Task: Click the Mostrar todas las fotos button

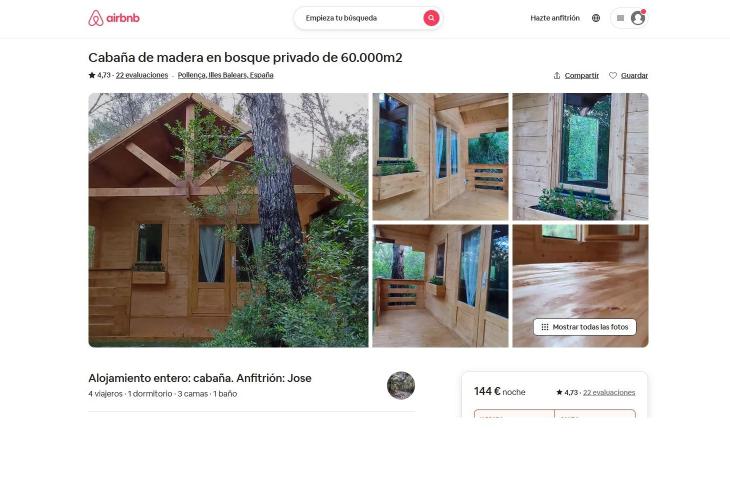Action: pyautogui.click(x=585, y=327)
